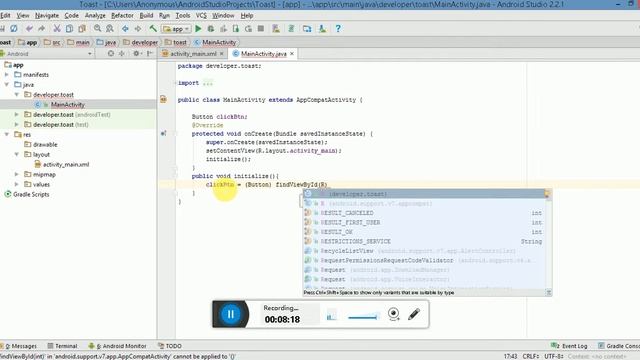Expand developer.toast (androidTest) package
The image size is (640, 360).
coord(17,115)
